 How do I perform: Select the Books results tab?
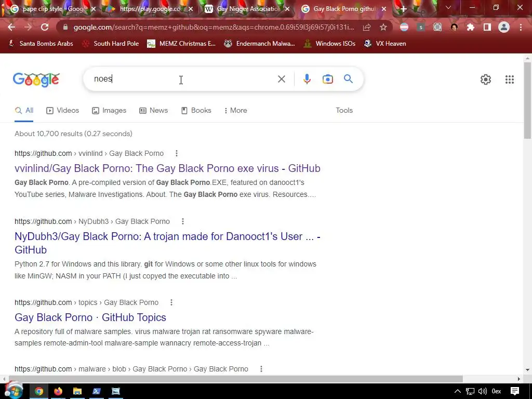pyautogui.click(x=196, y=111)
